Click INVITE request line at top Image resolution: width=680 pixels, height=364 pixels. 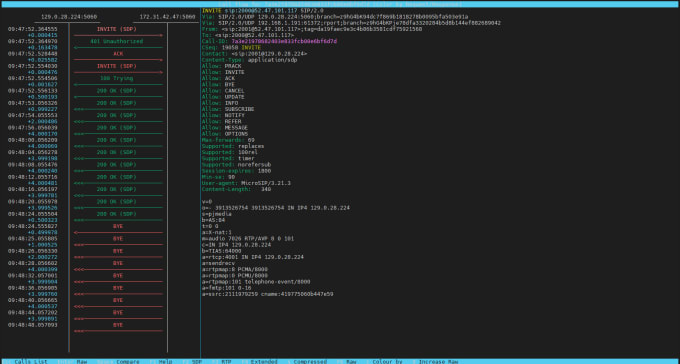coord(262,10)
